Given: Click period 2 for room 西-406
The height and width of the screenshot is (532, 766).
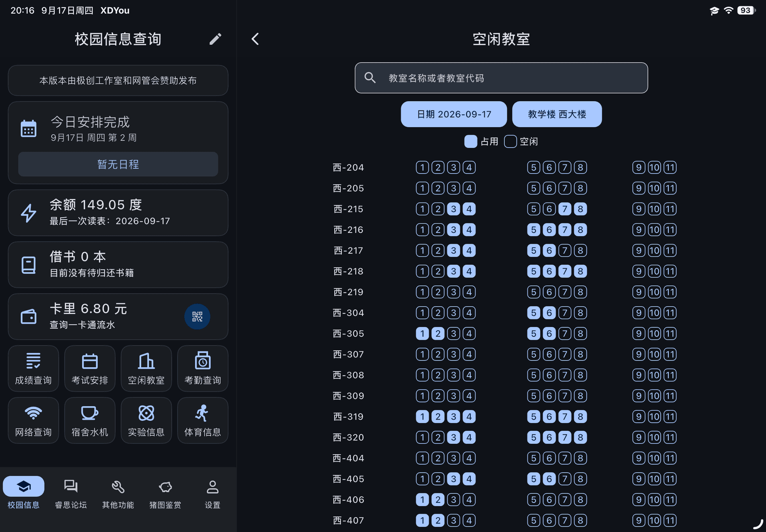Looking at the screenshot, I should [x=438, y=500].
